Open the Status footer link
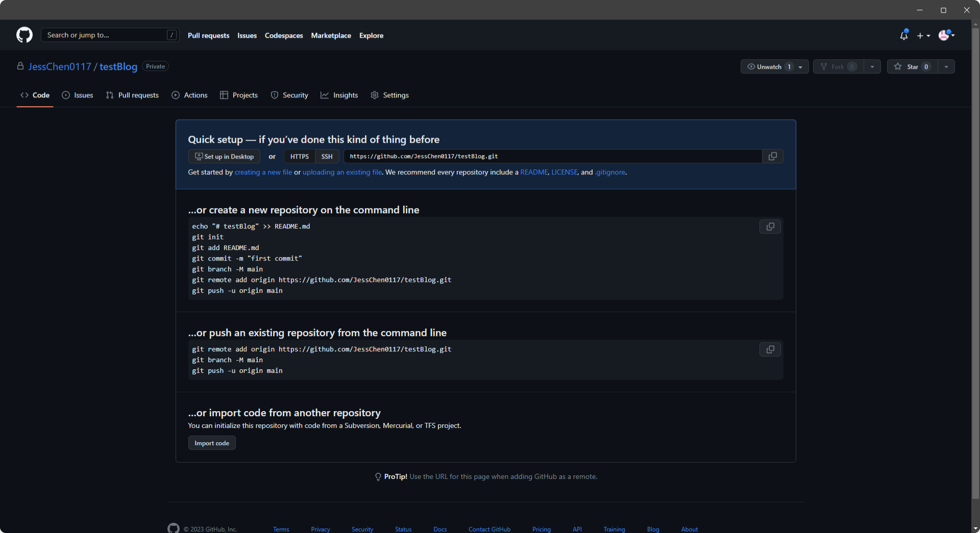Screen dimensions: 980x533 point(403,529)
